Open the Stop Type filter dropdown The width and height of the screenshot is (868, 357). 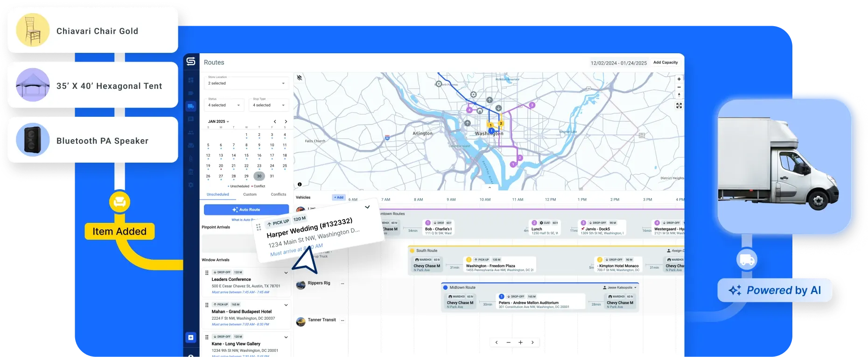(x=269, y=105)
